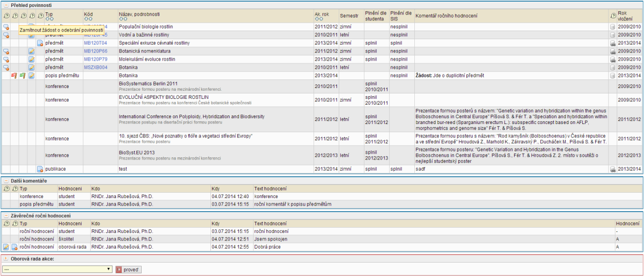Collapse the Přehled povinností section
Image resolution: width=644 pixels, height=276 pixels.
6,4
